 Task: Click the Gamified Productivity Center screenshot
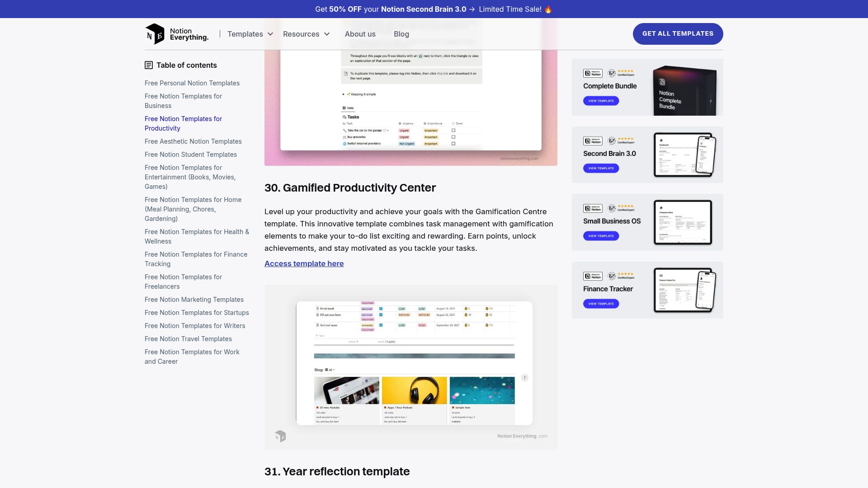[410, 367]
